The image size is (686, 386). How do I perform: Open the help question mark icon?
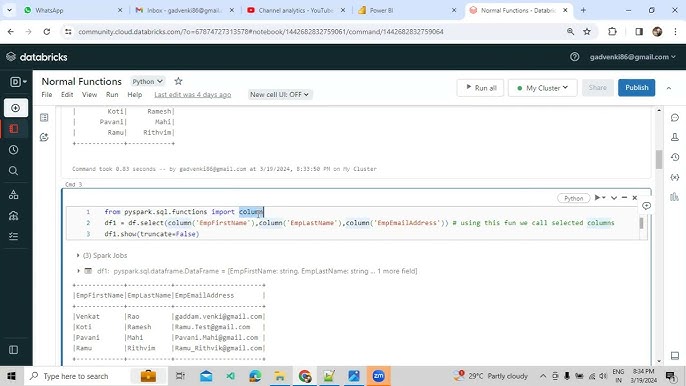tap(574, 57)
